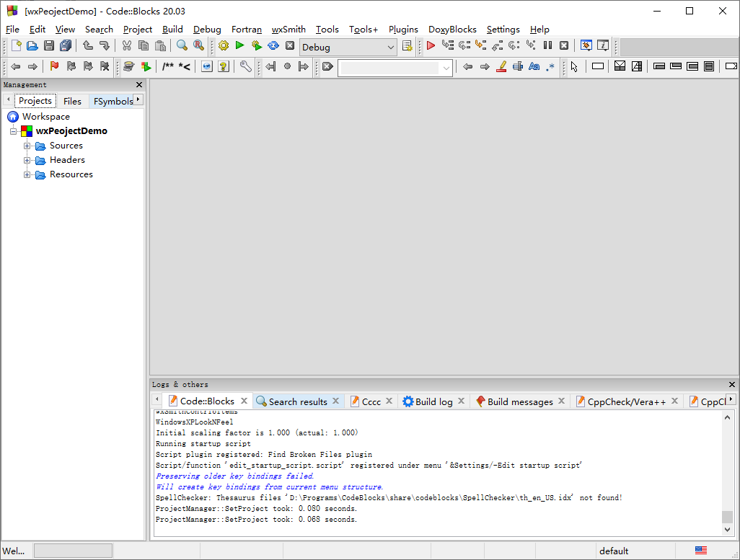740x560 pixels.
Task: Open the wxSmith menu
Action: point(288,30)
